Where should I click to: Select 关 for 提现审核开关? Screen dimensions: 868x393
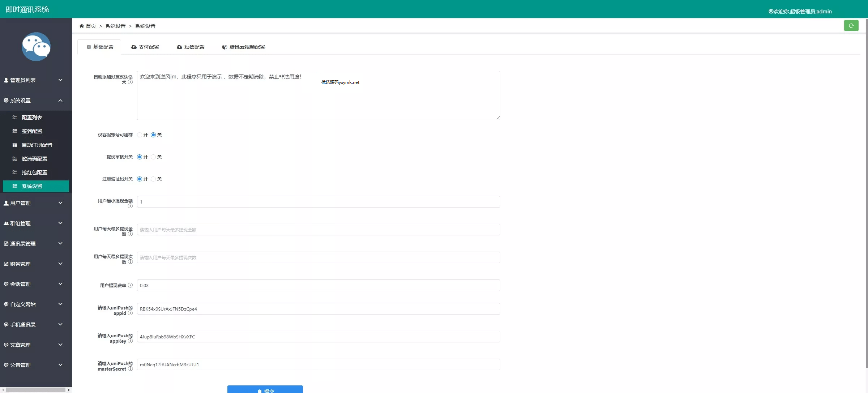click(153, 157)
